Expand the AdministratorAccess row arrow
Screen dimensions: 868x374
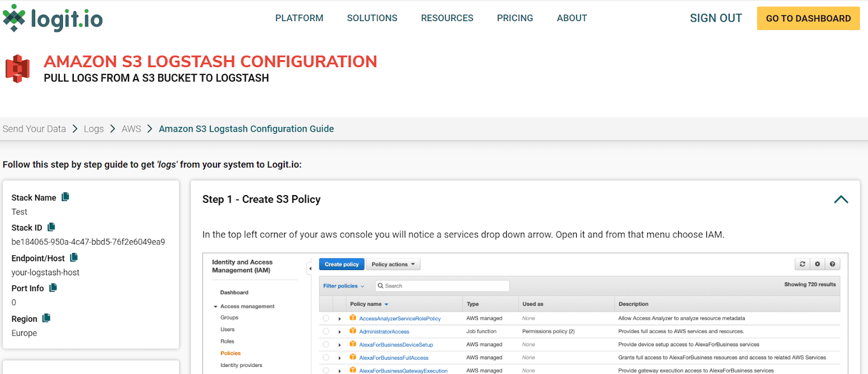coord(340,332)
